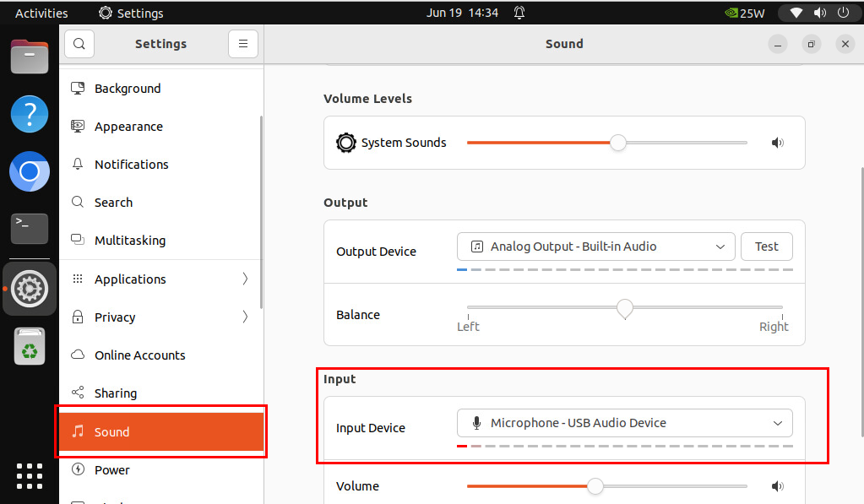
Task: Click the Test output button
Action: pos(766,247)
